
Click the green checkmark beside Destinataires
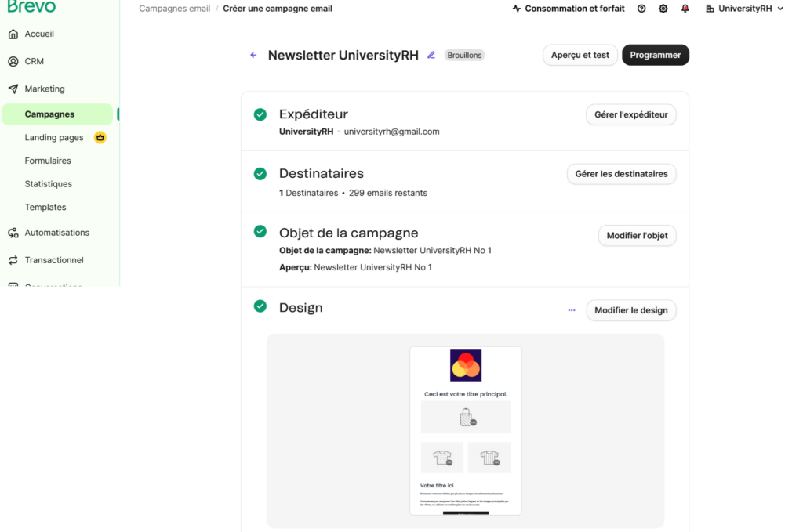(x=260, y=174)
